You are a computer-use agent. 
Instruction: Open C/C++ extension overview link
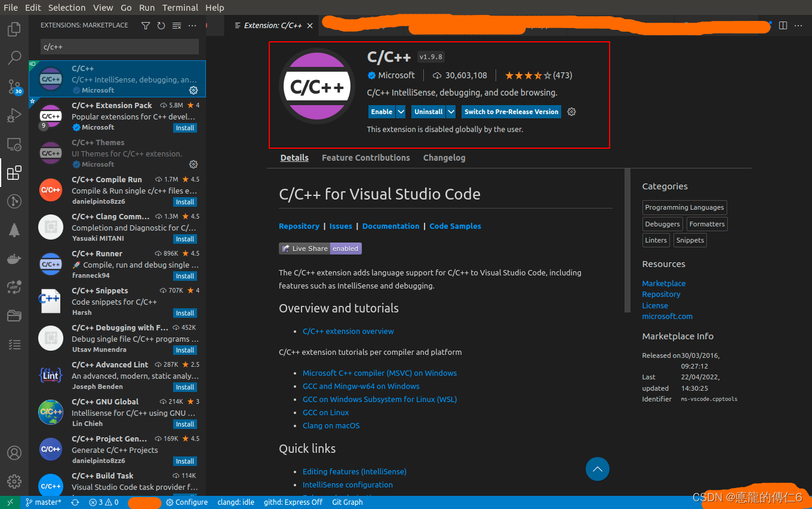348,331
